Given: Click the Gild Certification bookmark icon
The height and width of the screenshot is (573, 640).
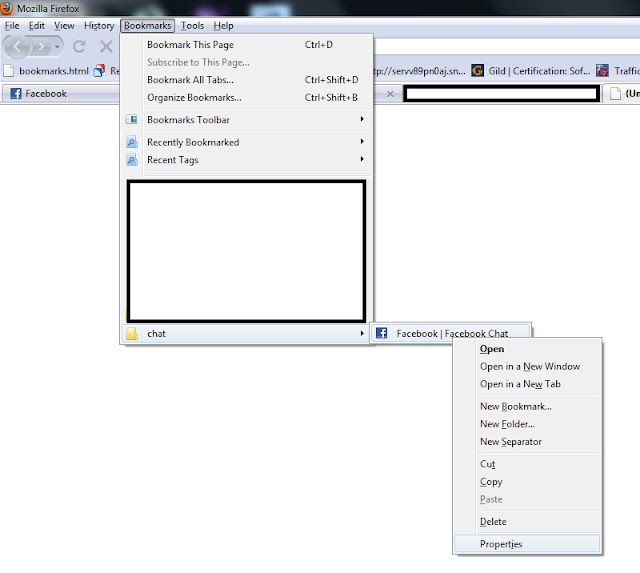Looking at the screenshot, I should coord(478,71).
